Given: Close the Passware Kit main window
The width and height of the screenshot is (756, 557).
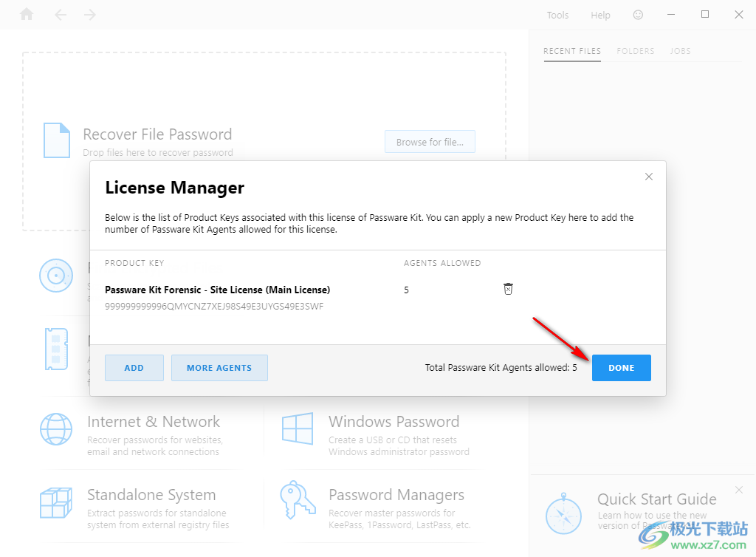Looking at the screenshot, I should 738,15.
